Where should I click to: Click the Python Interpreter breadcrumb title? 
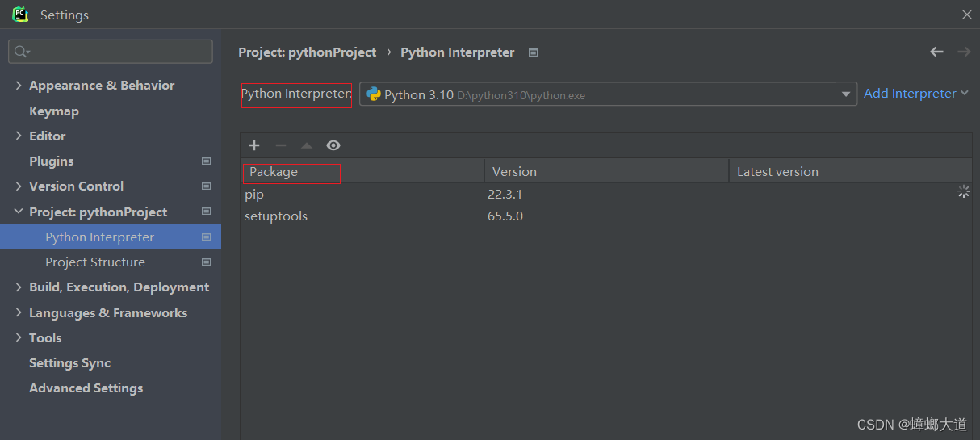pyautogui.click(x=458, y=52)
